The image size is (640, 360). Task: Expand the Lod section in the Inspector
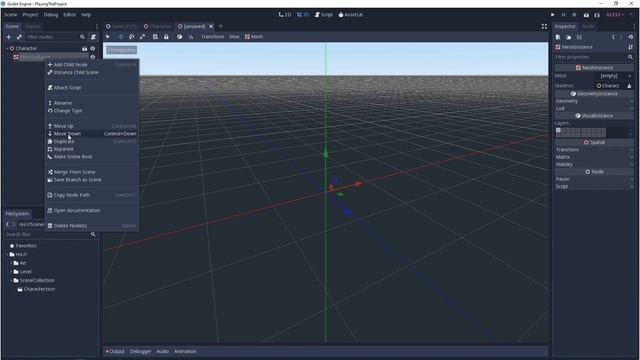[x=593, y=109]
